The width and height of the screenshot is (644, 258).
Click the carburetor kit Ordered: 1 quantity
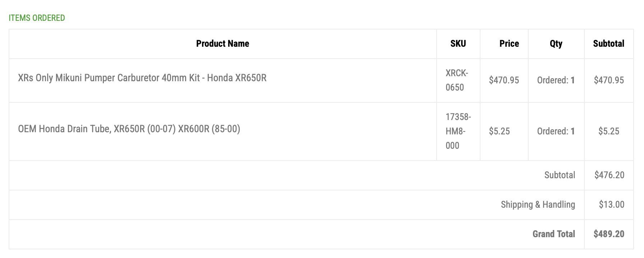[556, 80]
